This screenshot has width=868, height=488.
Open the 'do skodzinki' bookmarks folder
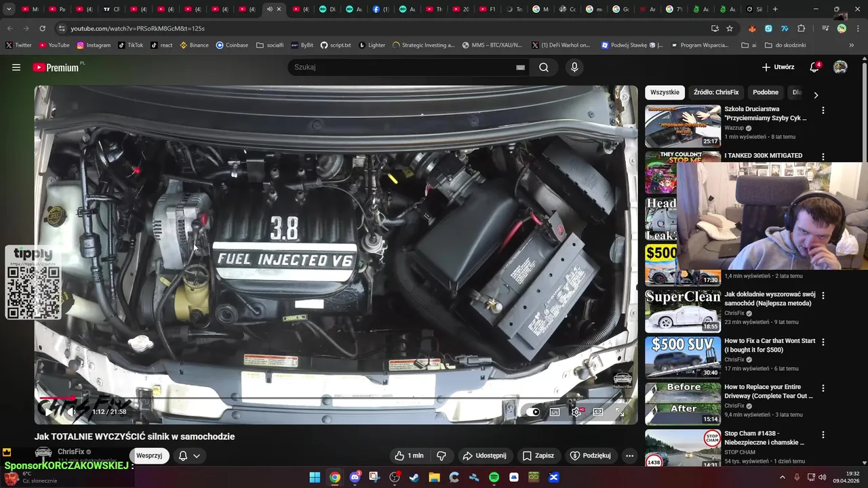[785, 45]
